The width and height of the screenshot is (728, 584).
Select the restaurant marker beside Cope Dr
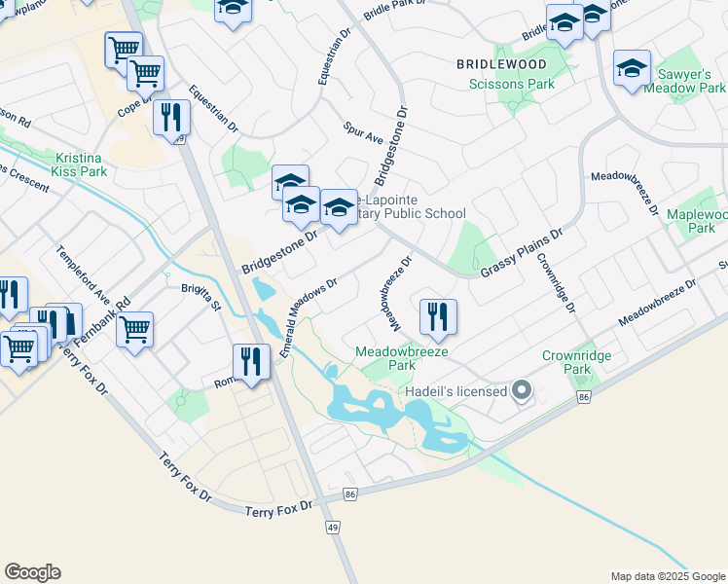(171, 118)
